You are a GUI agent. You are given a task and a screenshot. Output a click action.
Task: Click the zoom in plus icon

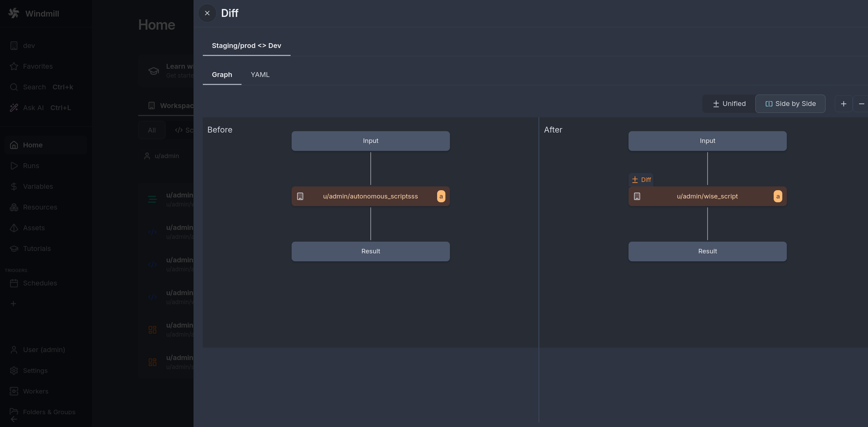[843, 104]
